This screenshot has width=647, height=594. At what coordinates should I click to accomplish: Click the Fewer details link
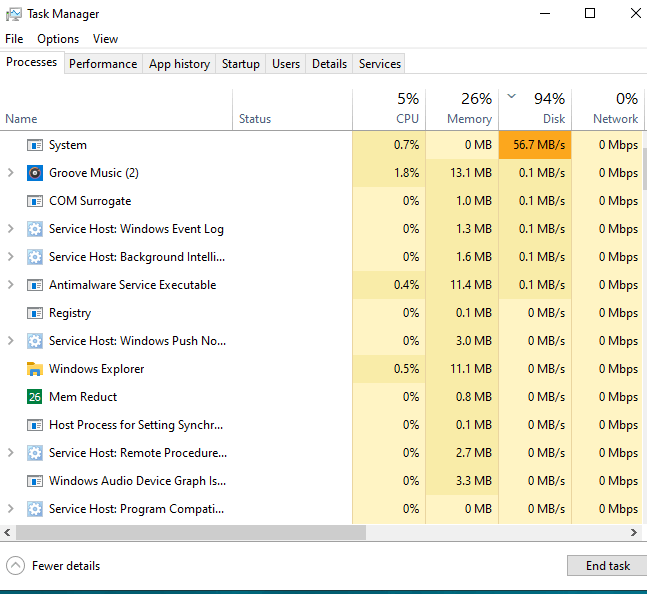click(66, 566)
